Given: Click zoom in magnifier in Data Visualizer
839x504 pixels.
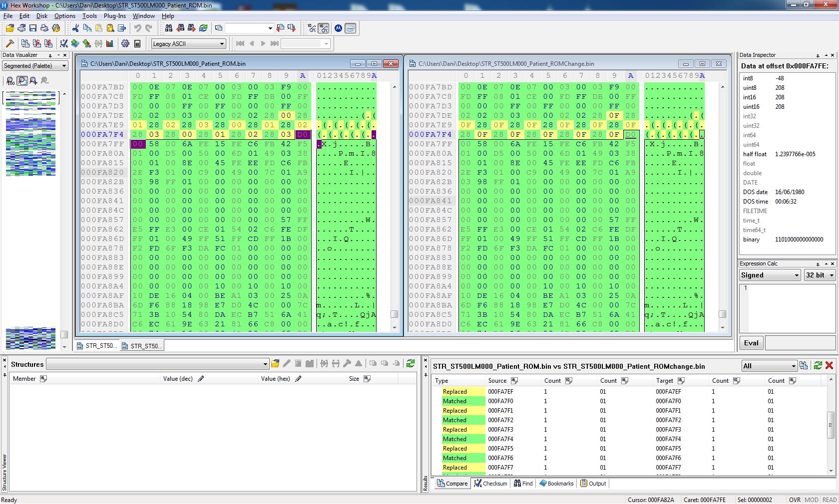Looking at the screenshot, I should click(33, 80).
